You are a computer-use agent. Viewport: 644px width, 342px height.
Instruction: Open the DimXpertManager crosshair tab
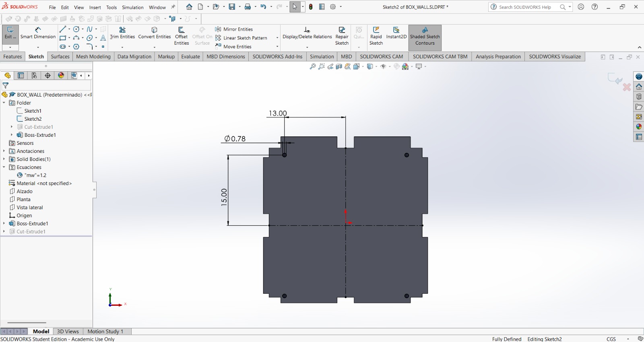pyautogui.click(x=48, y=75)
